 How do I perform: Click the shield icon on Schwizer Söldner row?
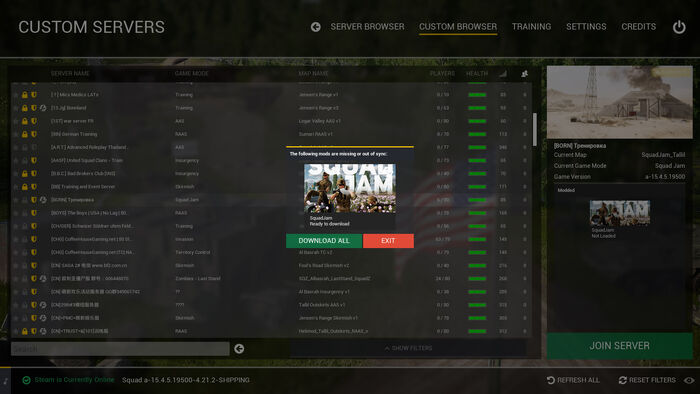[34, 226]
